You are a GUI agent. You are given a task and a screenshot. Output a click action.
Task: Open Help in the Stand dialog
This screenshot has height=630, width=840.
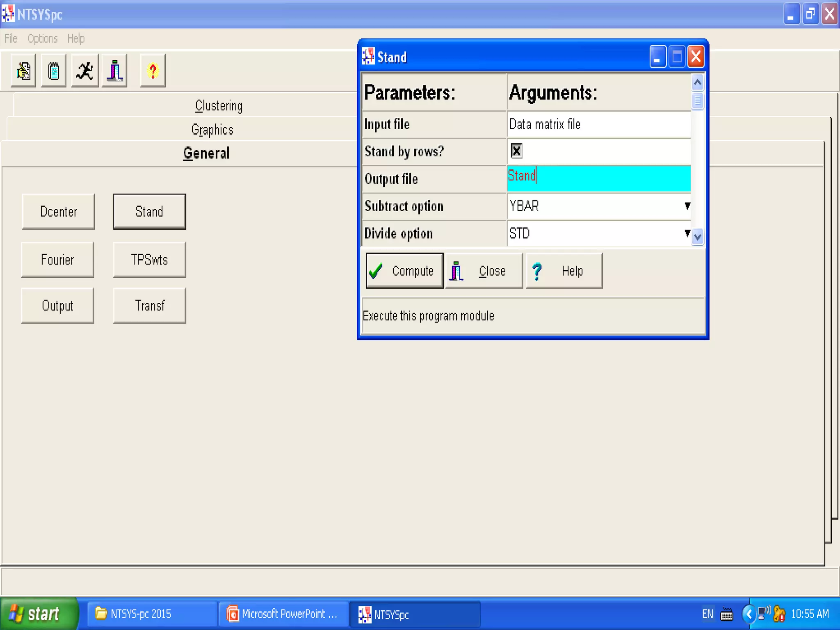[564, 271]
